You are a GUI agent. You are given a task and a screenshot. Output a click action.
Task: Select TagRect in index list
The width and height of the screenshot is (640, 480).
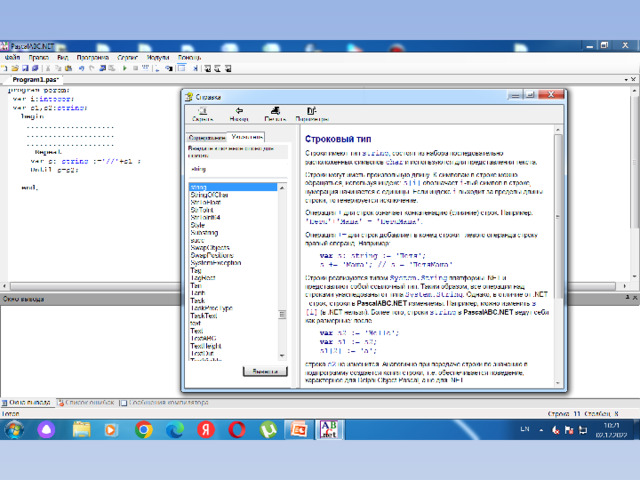pos(202,278)
